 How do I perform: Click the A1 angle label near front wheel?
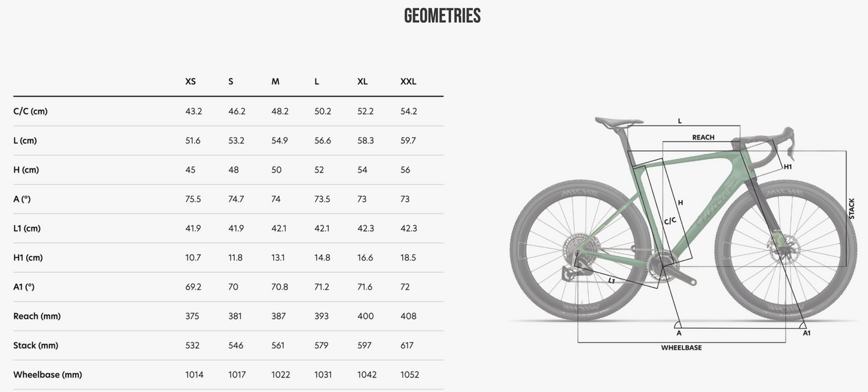coord(806,333)
